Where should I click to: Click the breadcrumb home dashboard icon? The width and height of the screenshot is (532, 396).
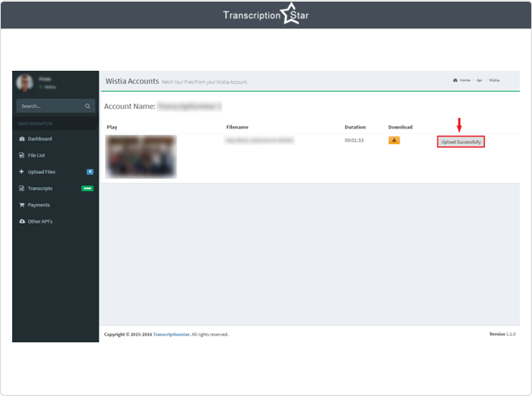coord(456,81)
